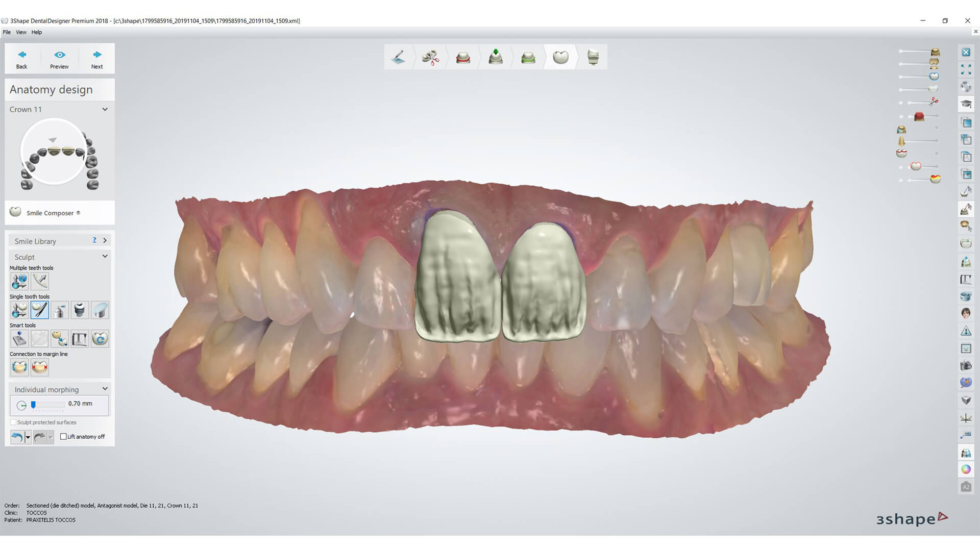Open Smile Library help link
This screenshot has height=551, width=980.
(x=94, y=240)
